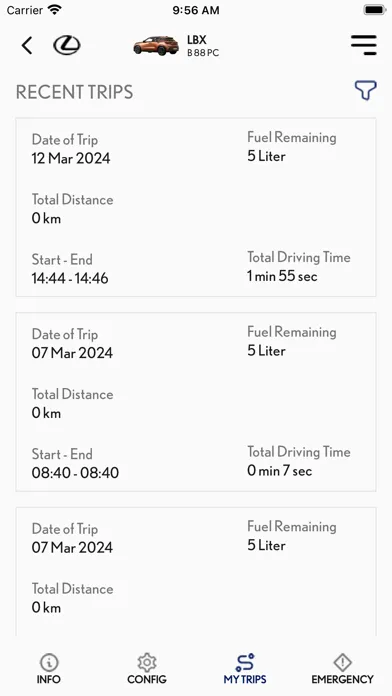The height and width of the screenshot is (696, 392).
Task: Tap the RECENT TRIPS heading
Action: tap(75, 92)
